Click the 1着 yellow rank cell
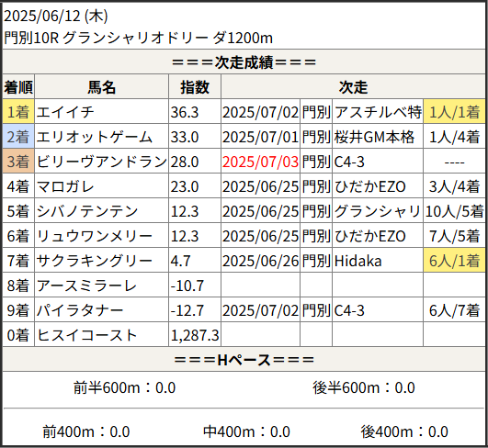 pos(18,112)
